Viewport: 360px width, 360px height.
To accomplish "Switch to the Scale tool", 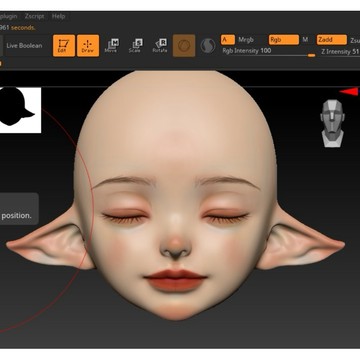I will tap(136, 46).
